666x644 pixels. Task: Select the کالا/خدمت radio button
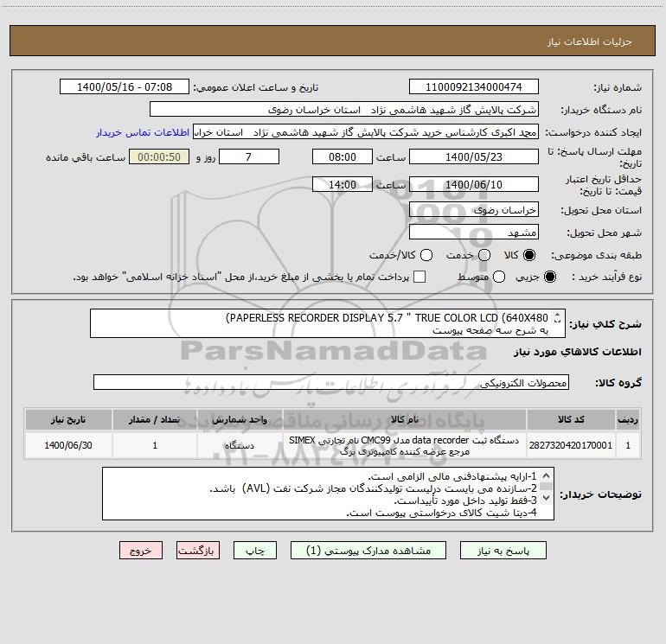[426, 255]
